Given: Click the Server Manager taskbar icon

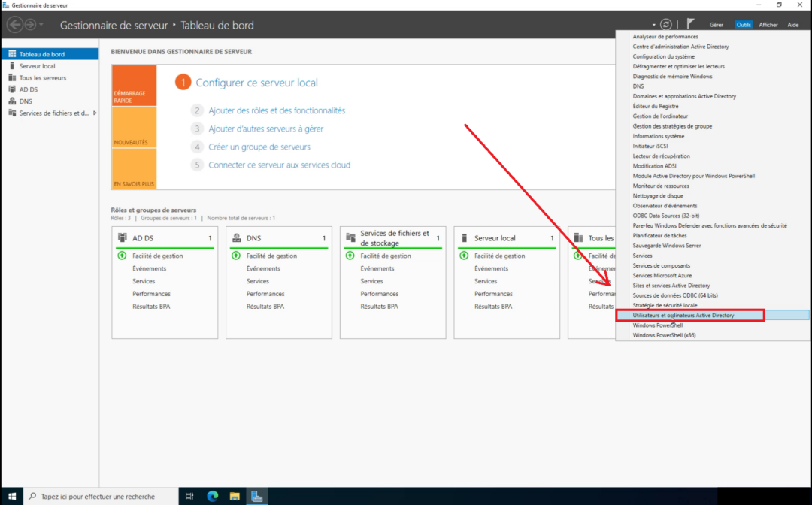Looking at the screenshot, I should [257, 496].
